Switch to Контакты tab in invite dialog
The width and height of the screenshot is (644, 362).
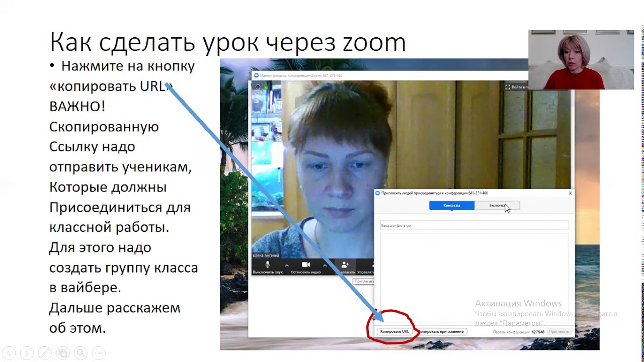point(452,206)
